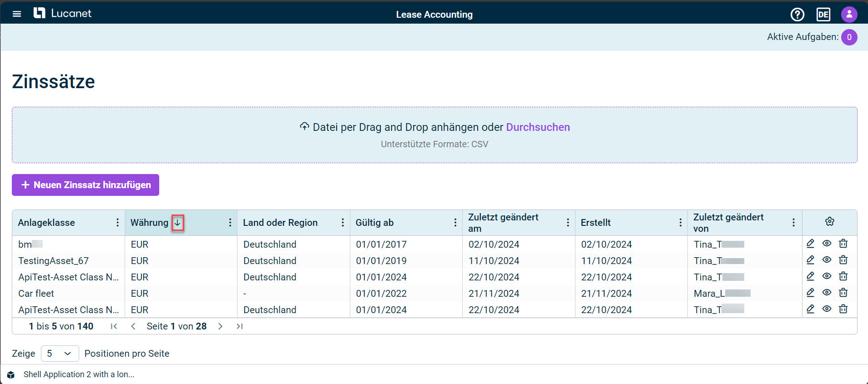868x384 pixels.
Task: Edit the TestingAsset_67 row
Action: 811,260
